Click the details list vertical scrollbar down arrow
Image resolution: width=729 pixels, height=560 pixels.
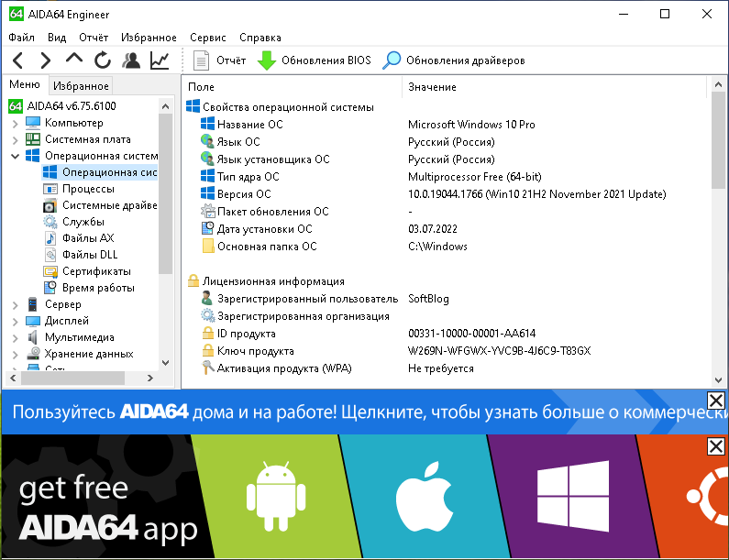pyautogui.click(x=718, y=379)
